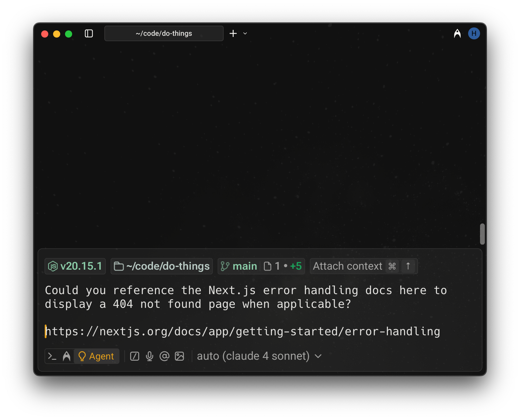Open the auto (claude 4 sonnet) model dropdown
The height and width of the screenshot is (420, 520).
259,356
